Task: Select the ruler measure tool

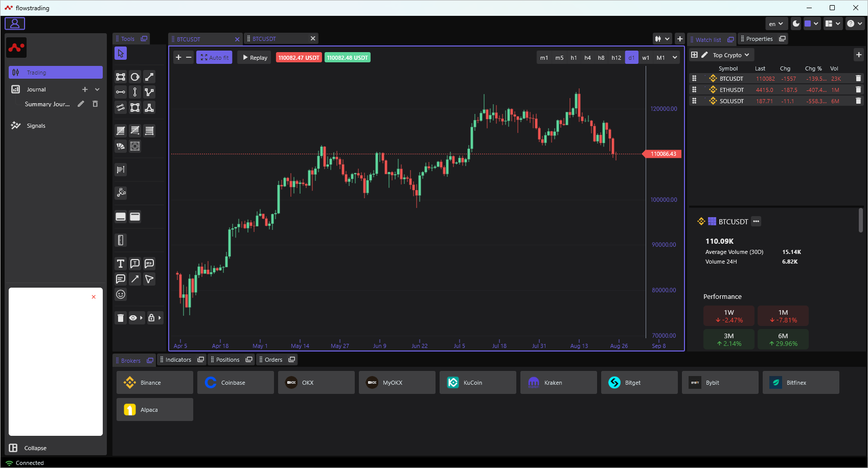Action: point(121,240)
